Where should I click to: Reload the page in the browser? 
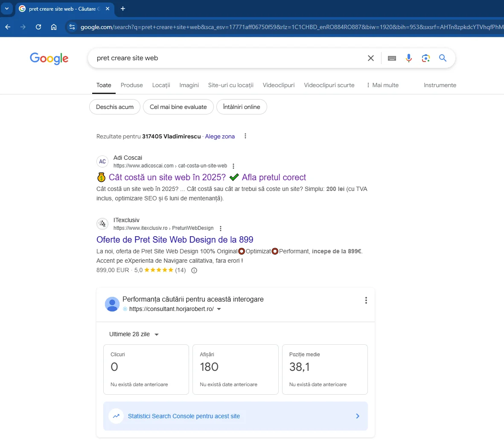click(38, 27)
